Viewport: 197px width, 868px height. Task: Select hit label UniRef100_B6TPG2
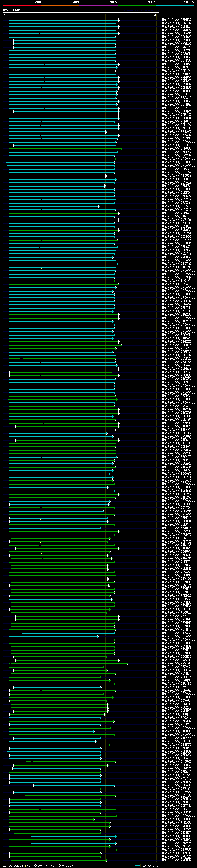[x=177, y=60]
